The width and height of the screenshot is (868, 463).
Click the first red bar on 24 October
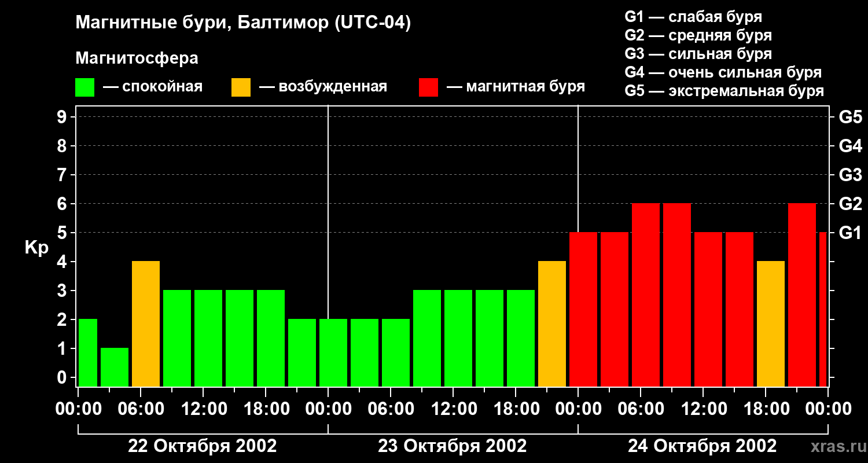[x=583, y=309]
